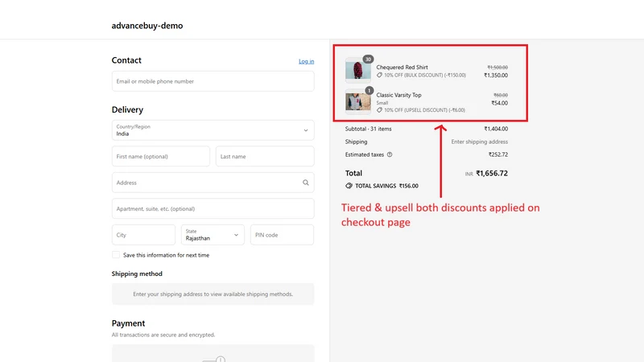The height and width of the screenshot is (362, 644).
Task: Click the total savings tag icon
Action: click(349, 186)
